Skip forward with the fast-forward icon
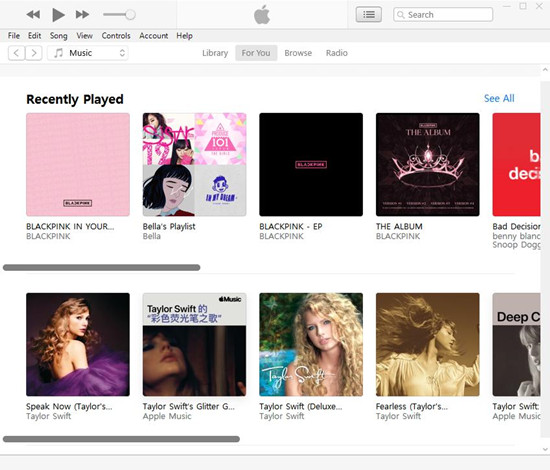Image resolution: width=550 pixels, height=470 pixels. (82, 15)
